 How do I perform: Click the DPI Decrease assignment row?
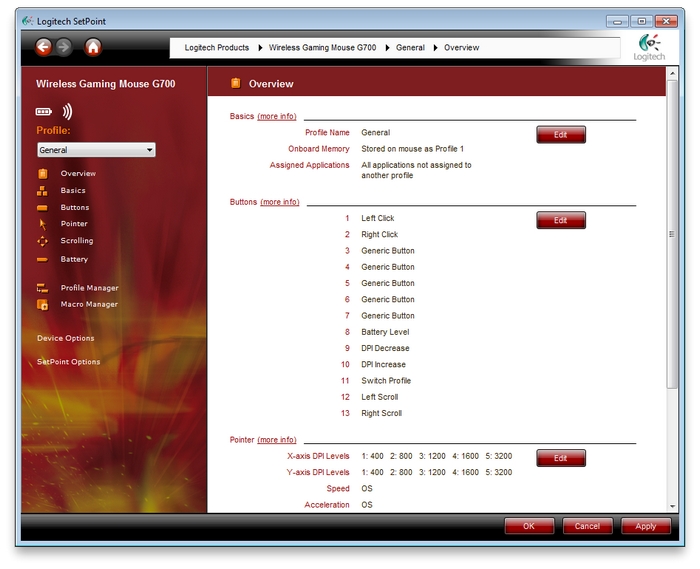pyautogui.click(x=385, y=349)
